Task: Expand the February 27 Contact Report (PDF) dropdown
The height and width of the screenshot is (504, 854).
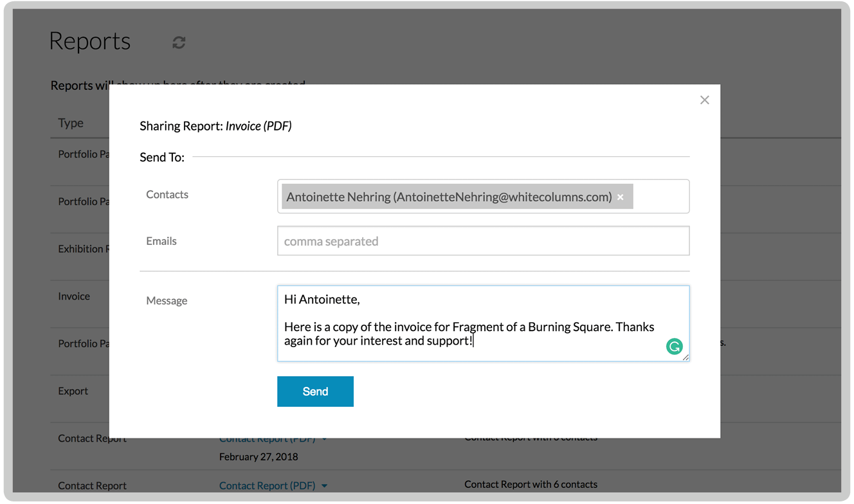Action: 325,438
